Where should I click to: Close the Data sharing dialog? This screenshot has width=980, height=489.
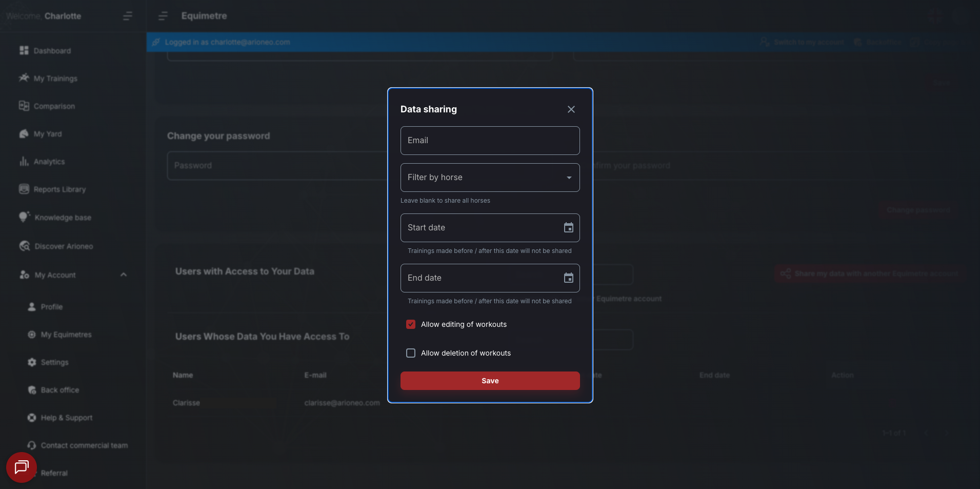(x=571, y=109)
